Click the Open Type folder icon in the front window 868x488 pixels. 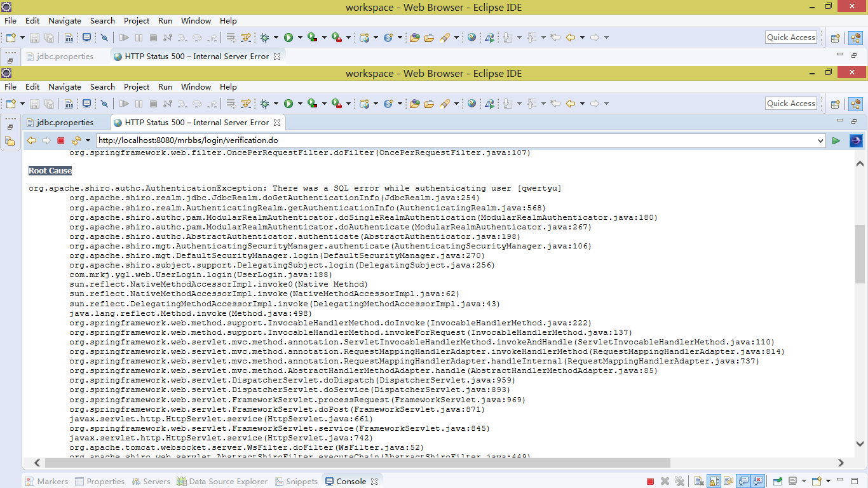(x=414, y=104)
